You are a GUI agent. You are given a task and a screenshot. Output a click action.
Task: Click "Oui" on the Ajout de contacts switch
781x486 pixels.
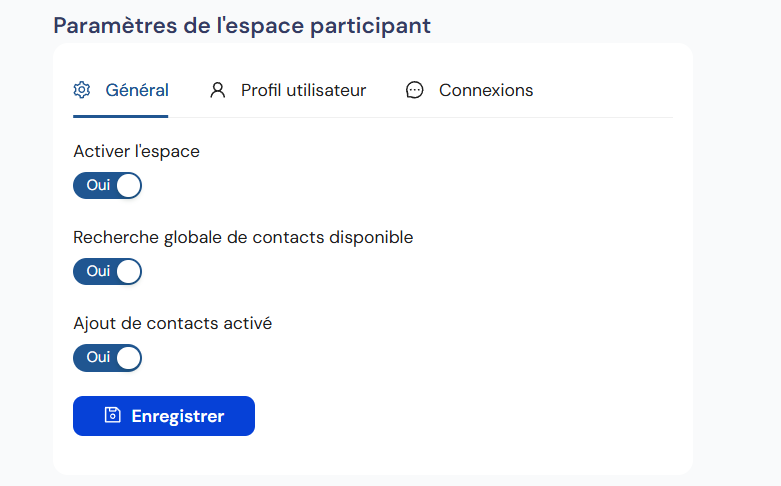click(98, 358)
